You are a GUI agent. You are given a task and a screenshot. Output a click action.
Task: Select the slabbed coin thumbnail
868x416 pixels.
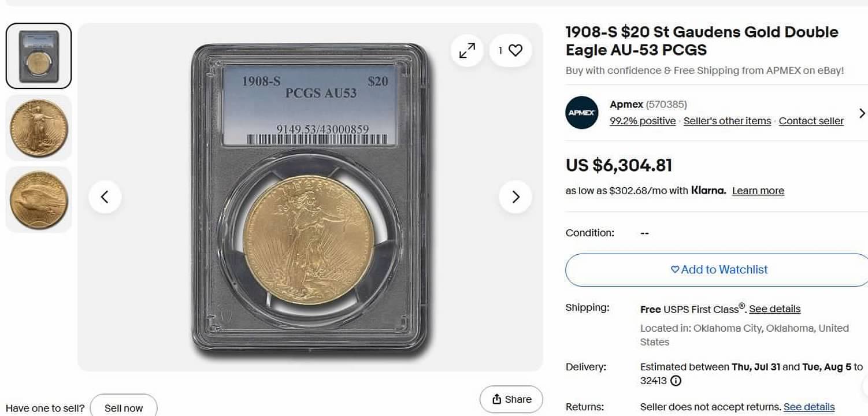pos(39,56)
